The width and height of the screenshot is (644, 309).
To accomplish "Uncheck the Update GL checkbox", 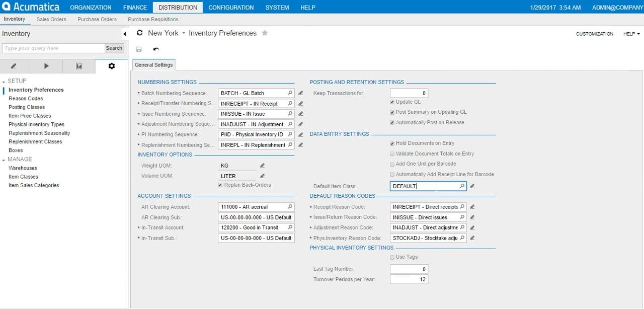I will coord(392,102).
